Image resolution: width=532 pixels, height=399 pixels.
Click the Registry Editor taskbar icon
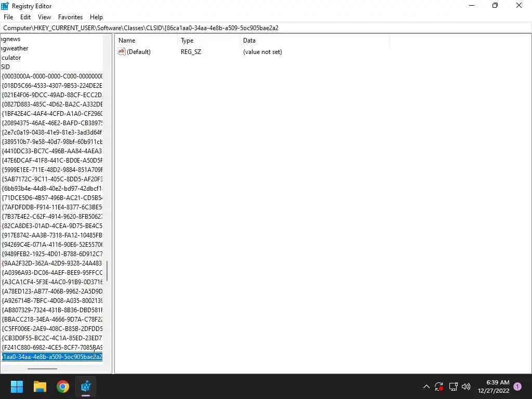(x=86, y=387)
